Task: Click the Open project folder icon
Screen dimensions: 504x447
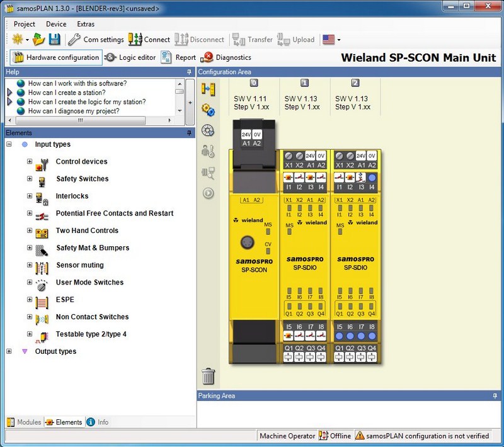Action: tap(39, 39)
